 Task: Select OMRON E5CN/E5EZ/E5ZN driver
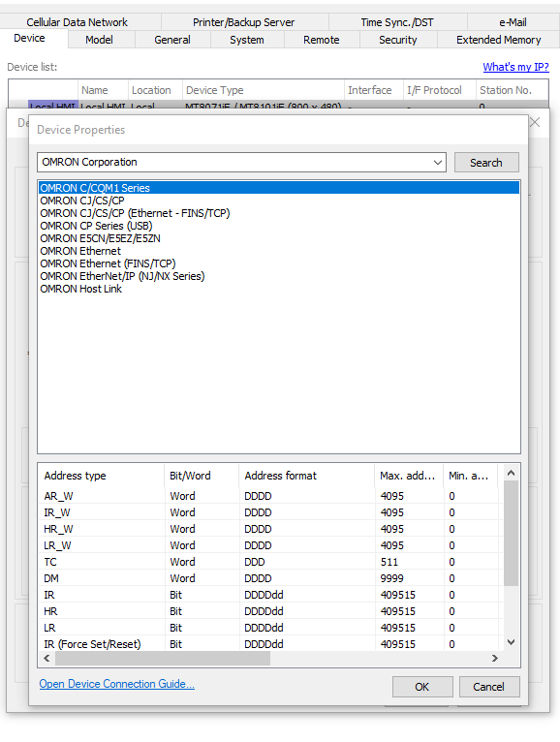pyautogui.click(x=279, y=238)
